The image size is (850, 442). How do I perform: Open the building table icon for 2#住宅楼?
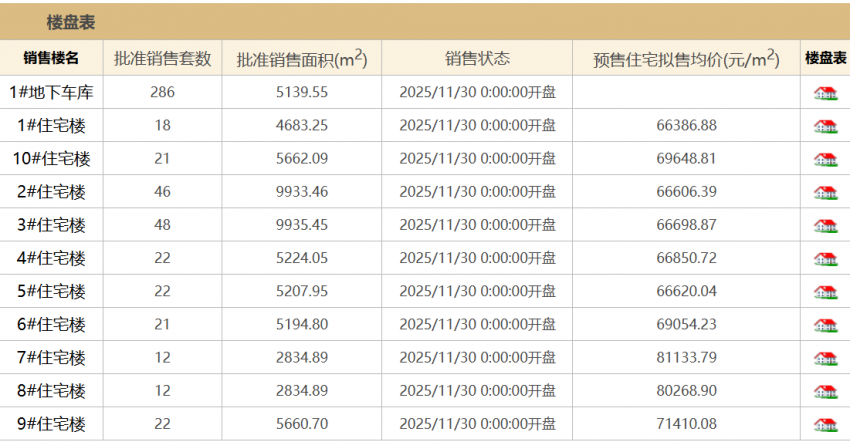point(825,192)
